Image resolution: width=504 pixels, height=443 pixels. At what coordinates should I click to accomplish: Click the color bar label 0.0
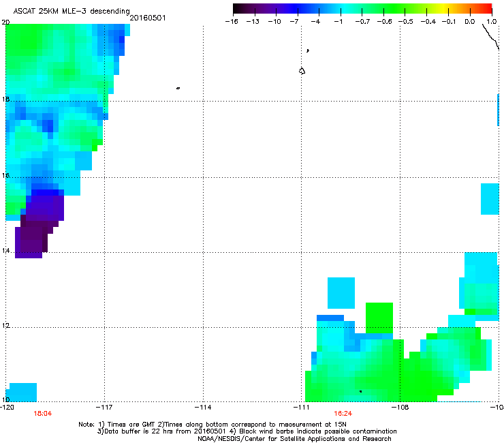tap(470, 22)
